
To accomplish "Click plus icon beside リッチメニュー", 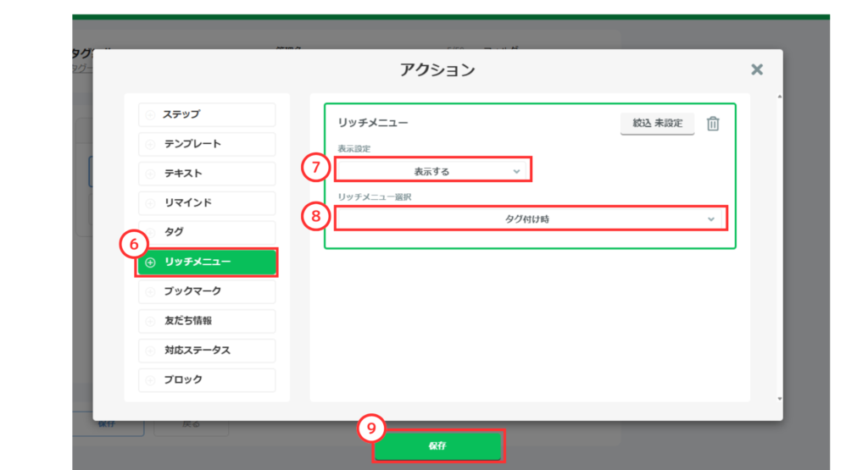I will pyautogui.click(x=150, y=263).
